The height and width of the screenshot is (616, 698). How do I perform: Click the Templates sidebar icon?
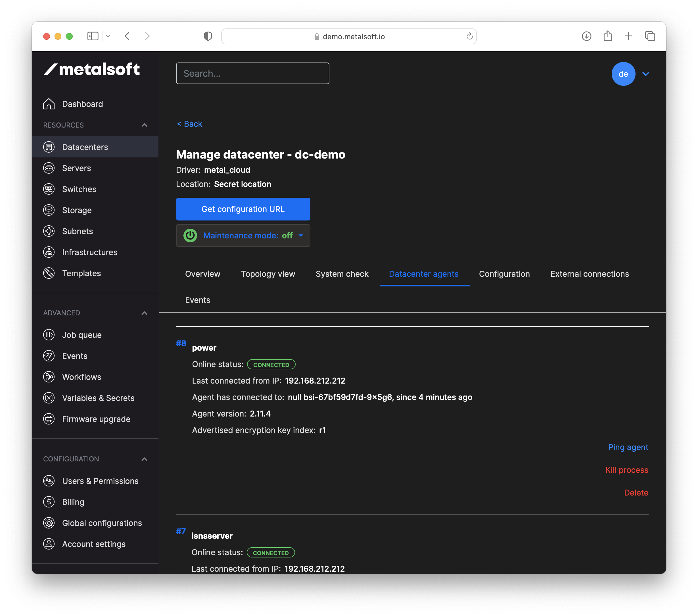tap(49, 273)
